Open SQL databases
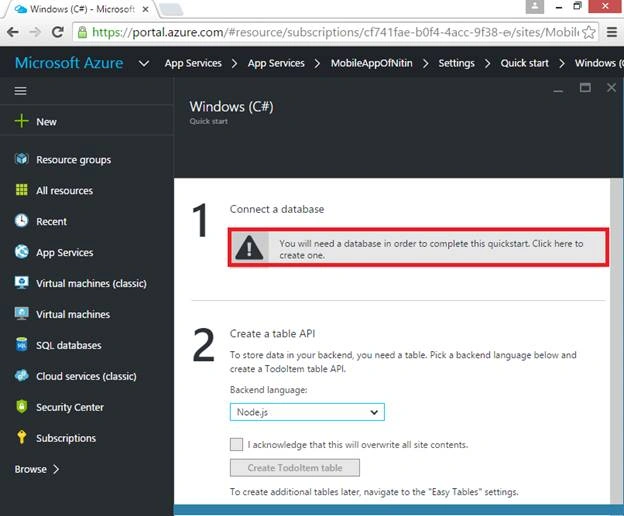Image resolution: width=624 pixels, height=516 pixels. (x=68, y=345)
